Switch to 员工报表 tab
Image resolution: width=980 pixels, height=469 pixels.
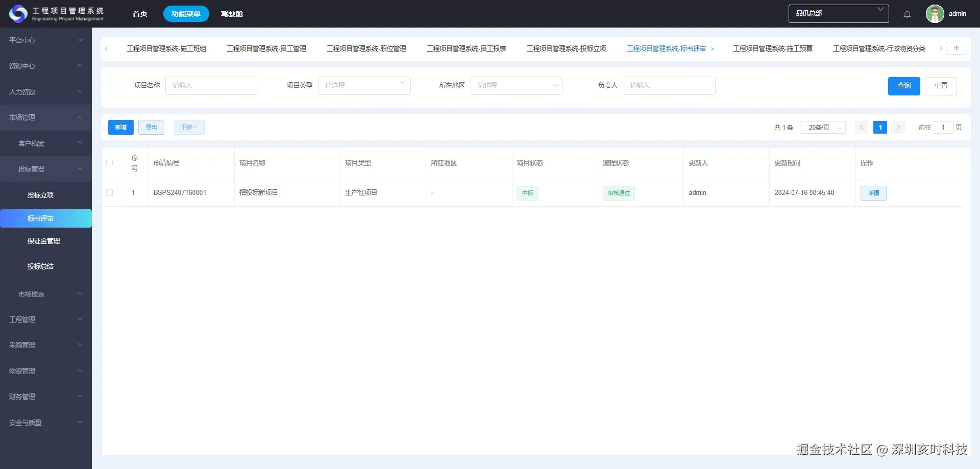click(467, 48)
